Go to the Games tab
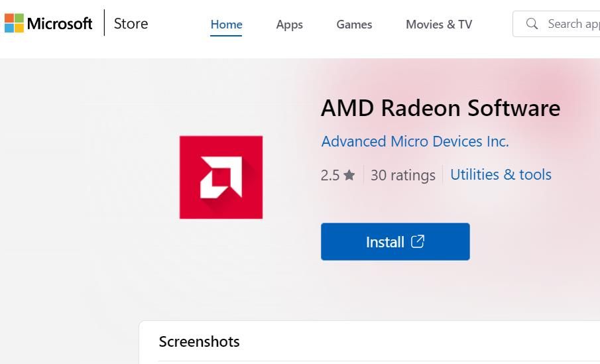The width and height of the screenshot is (600, 364). (x=354, y=25)
